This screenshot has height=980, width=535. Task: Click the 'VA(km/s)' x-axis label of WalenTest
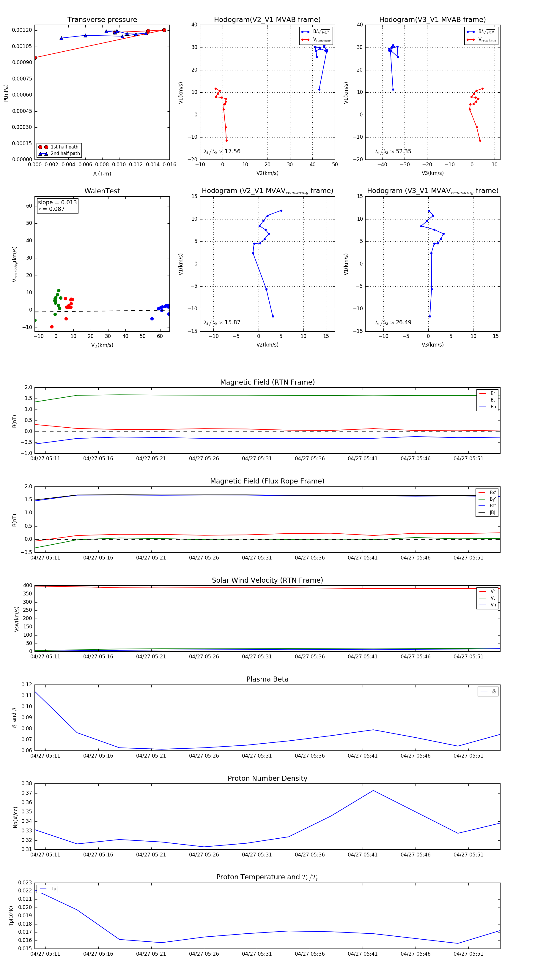pyautogui.click(x=102, y=345)
